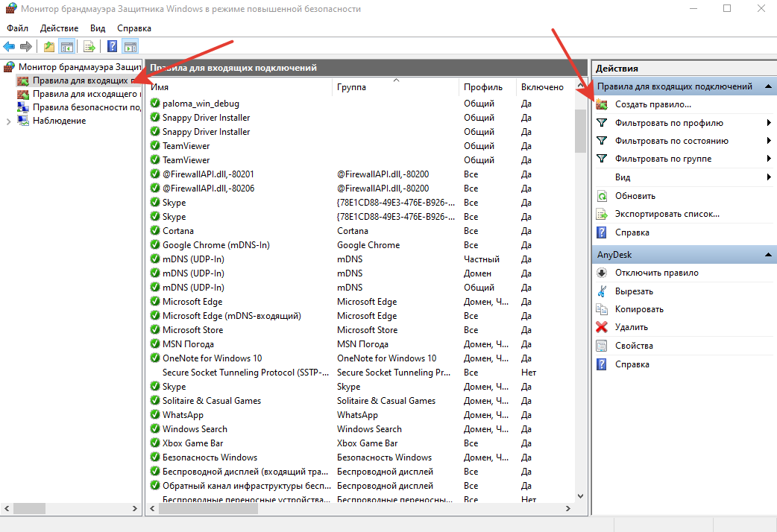Viewport: 777px width, 532px height.
Task: Open the Действие menu
Action: (59, 28)
